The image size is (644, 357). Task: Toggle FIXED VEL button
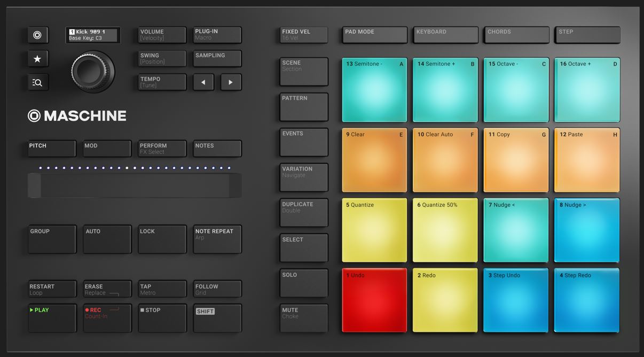click(x=304, y=35)
